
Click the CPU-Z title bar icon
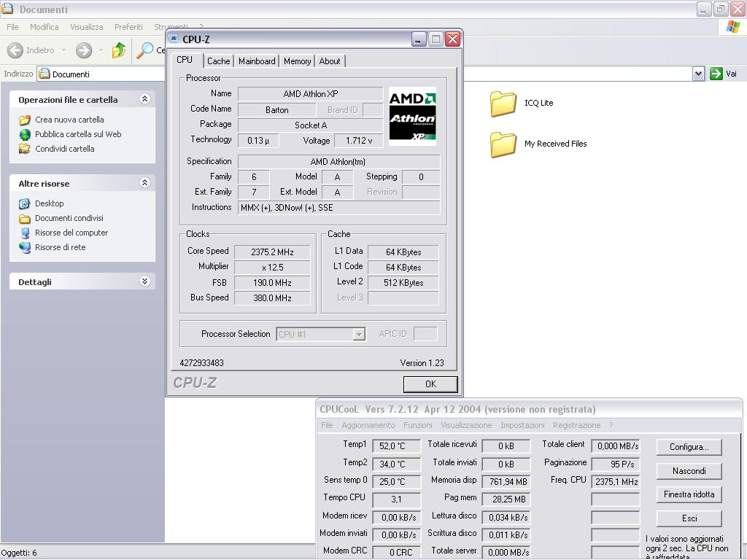175,39
